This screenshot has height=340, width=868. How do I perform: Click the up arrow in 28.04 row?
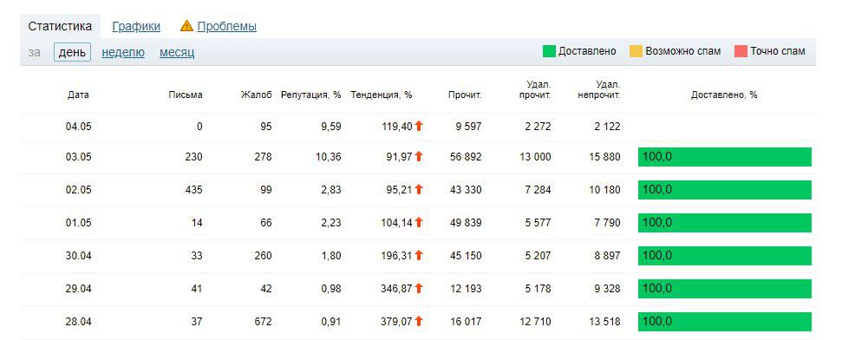[x=419, y=321]
